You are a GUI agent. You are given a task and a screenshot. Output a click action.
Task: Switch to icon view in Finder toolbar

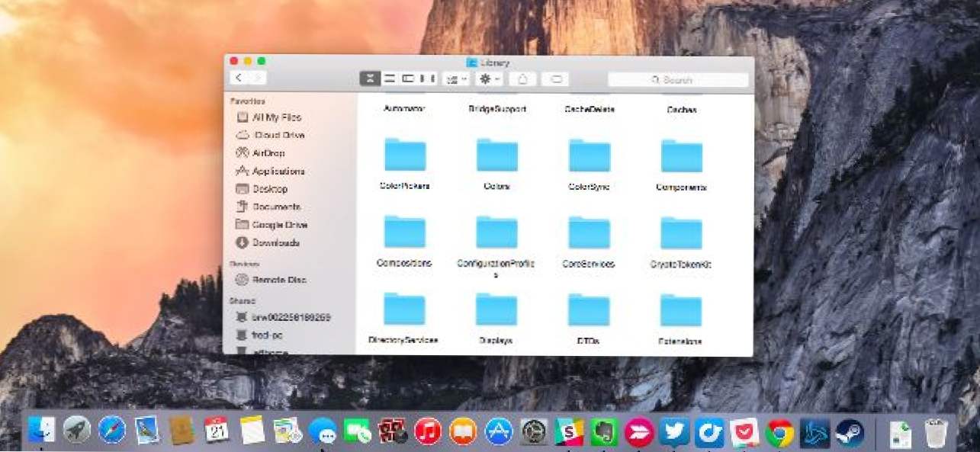(x=370, y=79)
